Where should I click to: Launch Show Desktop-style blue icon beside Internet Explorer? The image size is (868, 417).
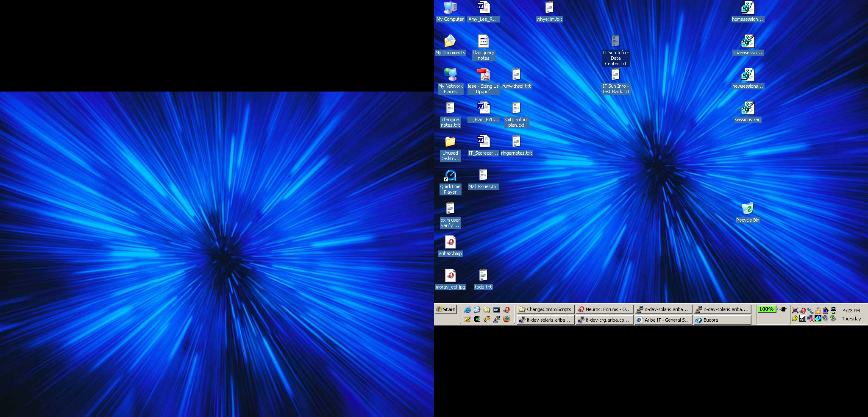(477, 310)
